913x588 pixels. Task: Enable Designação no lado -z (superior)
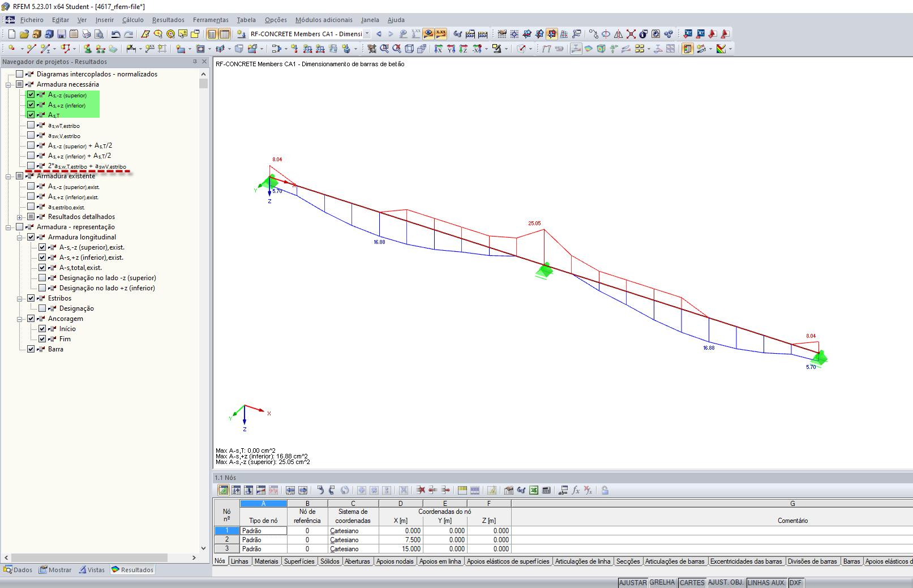pos(42,278)
